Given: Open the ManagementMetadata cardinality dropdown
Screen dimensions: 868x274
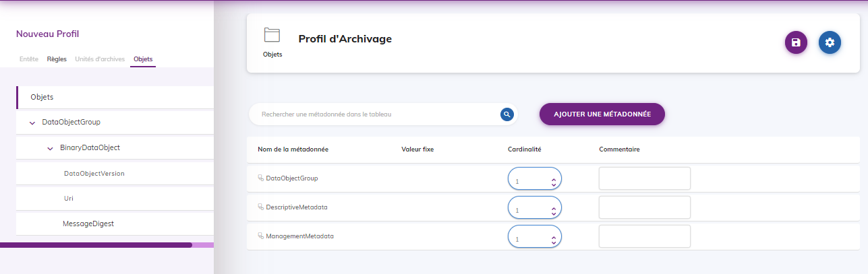Looking at the screenshot, I should coord(535,239).
